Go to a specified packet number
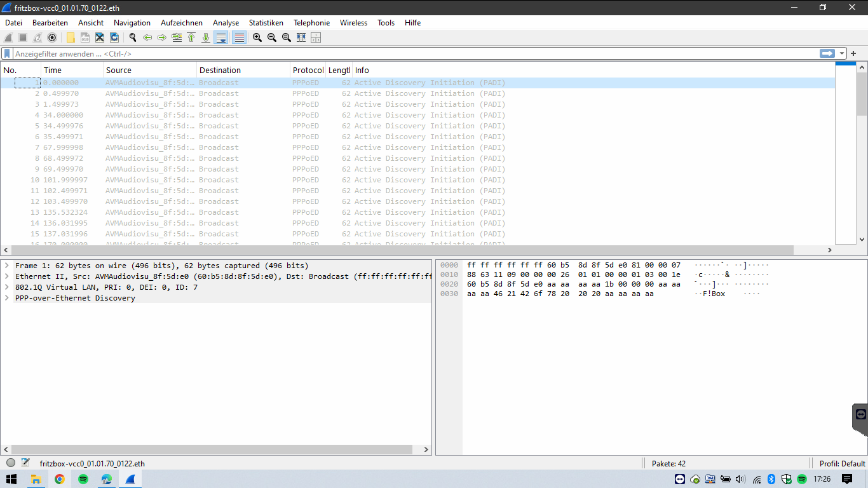 pos(177,37)
